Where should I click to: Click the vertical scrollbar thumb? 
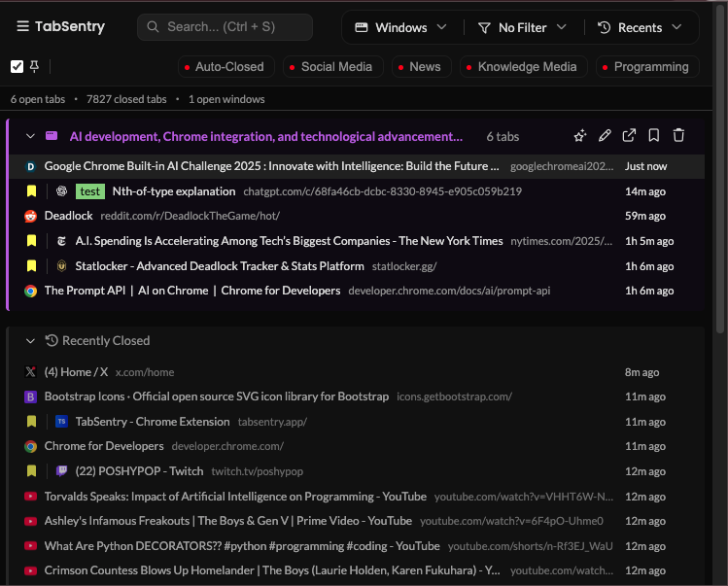pos(720,169)
